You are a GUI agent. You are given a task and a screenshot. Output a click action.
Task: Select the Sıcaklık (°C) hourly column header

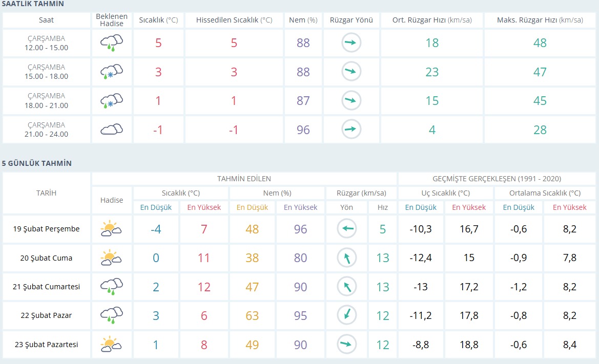[158, 20]
